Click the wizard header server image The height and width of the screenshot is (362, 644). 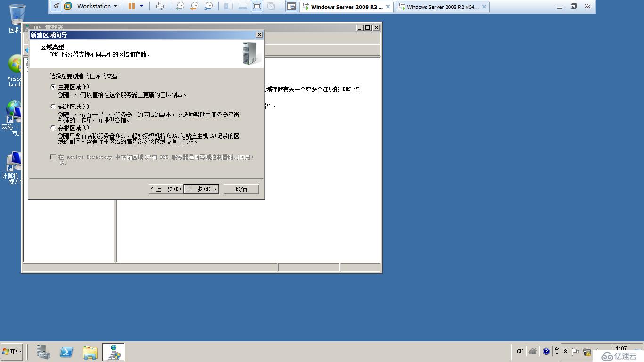[251, 53]
